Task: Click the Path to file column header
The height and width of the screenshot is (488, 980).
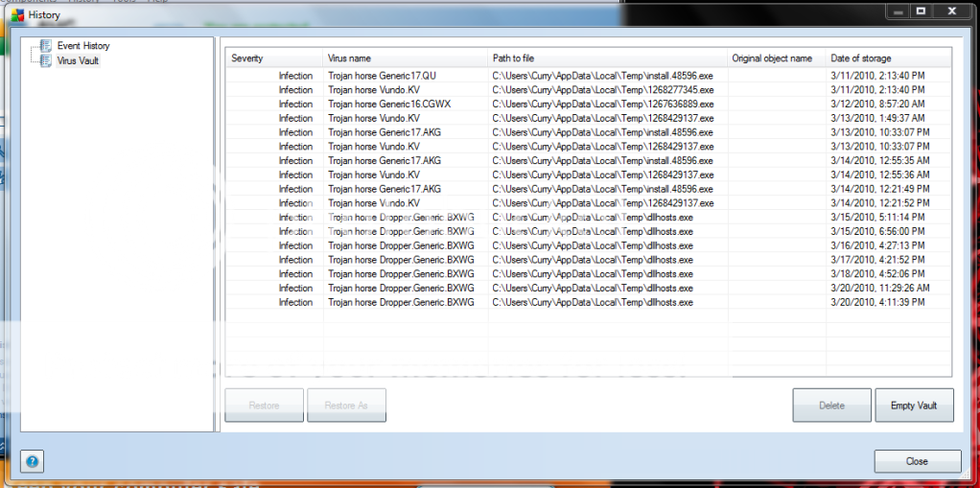Action: (x=606, y=58)
